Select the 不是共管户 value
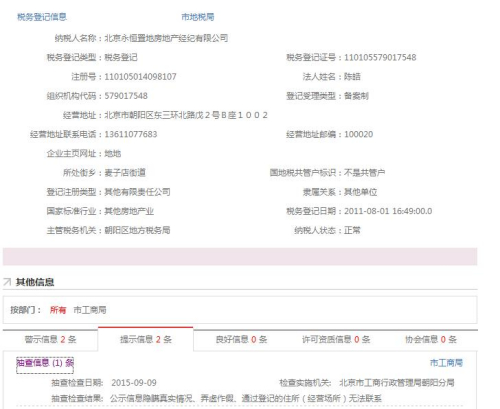 click(365, 173)
